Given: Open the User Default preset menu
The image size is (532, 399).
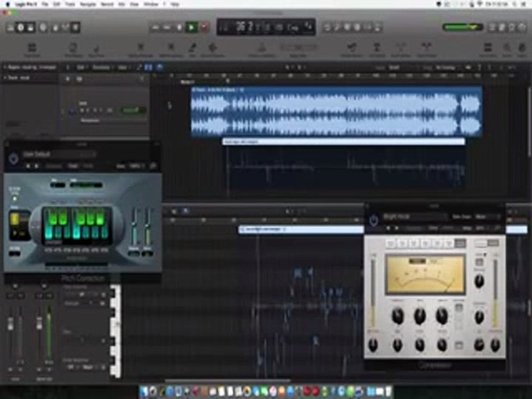Looking at the screenshot, I should (59, 155).
